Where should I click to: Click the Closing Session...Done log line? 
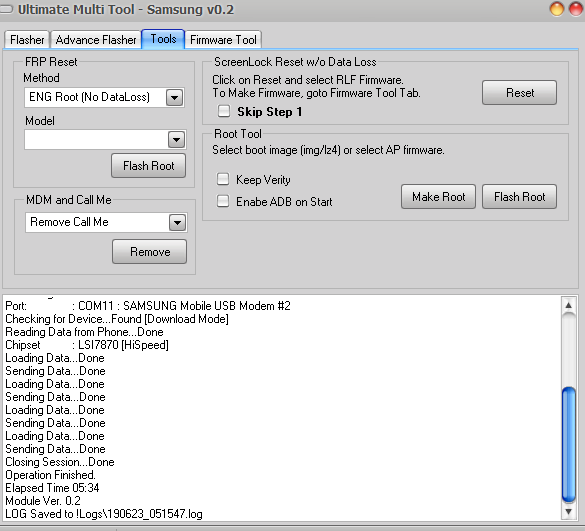coord(60,462)
